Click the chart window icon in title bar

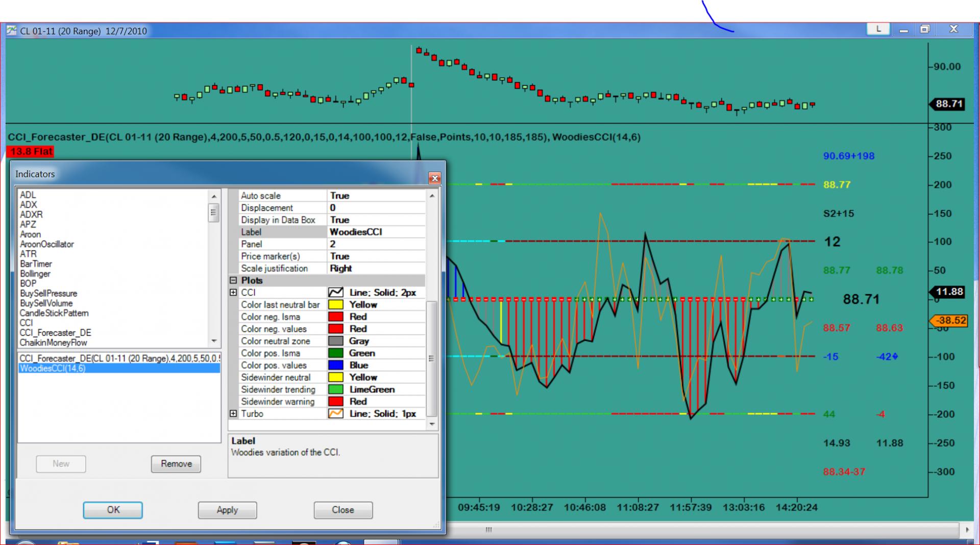[12, 31]
